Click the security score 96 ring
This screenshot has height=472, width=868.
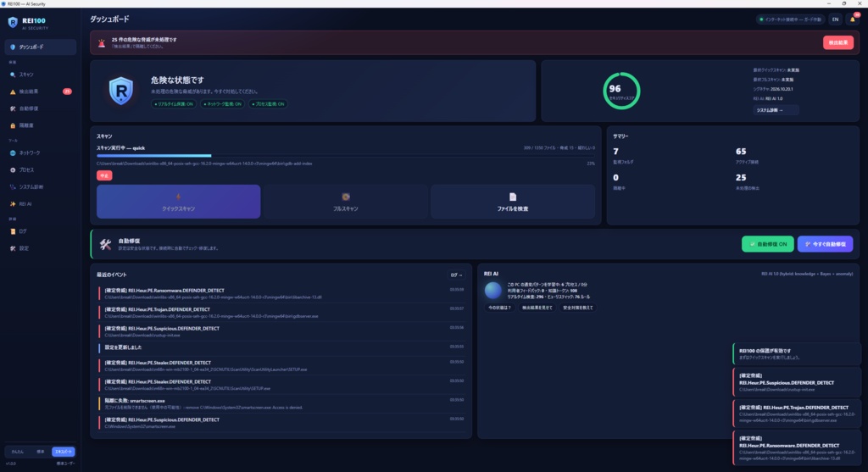(x=621, y=91)
